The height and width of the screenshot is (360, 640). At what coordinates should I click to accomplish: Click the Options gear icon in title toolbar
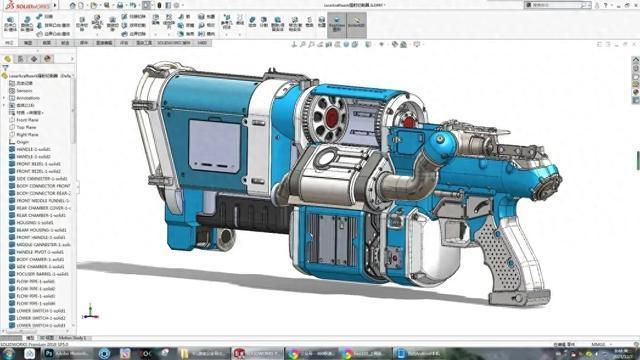[177, 5]
